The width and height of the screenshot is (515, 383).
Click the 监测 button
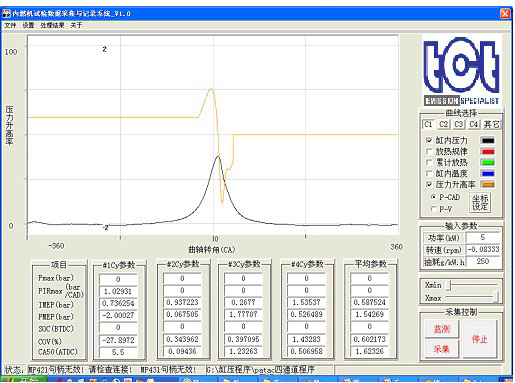[x=442, y=329]
